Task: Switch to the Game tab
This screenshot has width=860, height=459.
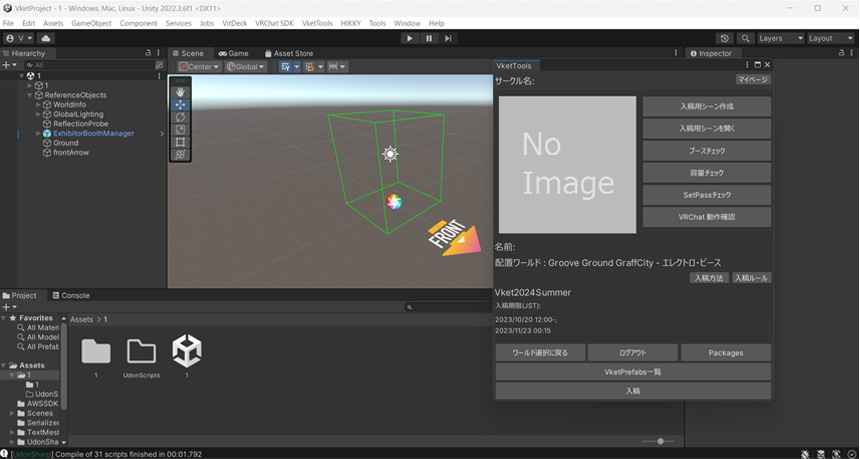Action: 234,53
